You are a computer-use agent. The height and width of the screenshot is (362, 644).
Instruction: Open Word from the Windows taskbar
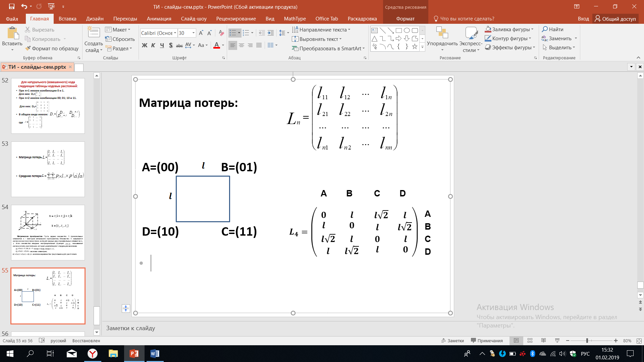pos(155,354)
